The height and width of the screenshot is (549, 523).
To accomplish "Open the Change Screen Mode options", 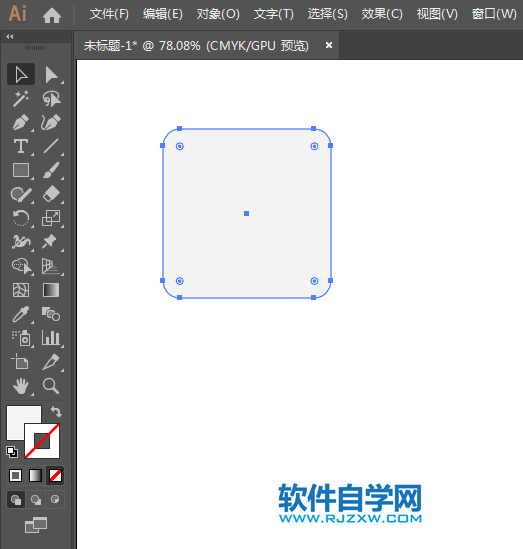I will (x=36, y=525).
